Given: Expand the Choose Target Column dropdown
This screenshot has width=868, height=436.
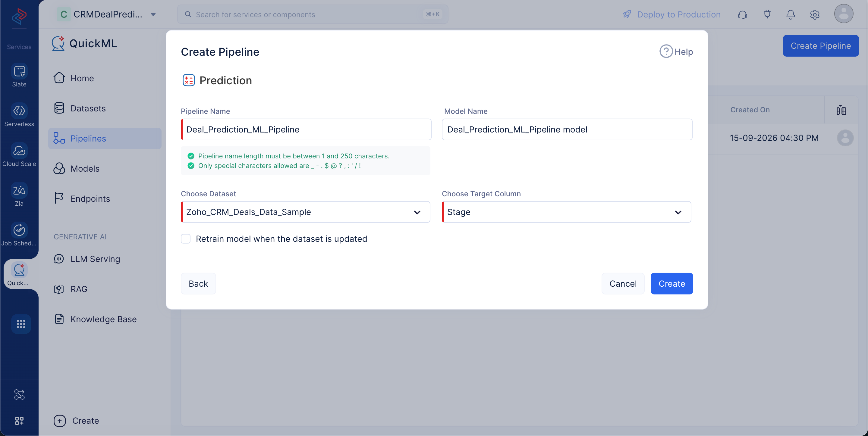Looking at the screenshot, I should 566,212.
